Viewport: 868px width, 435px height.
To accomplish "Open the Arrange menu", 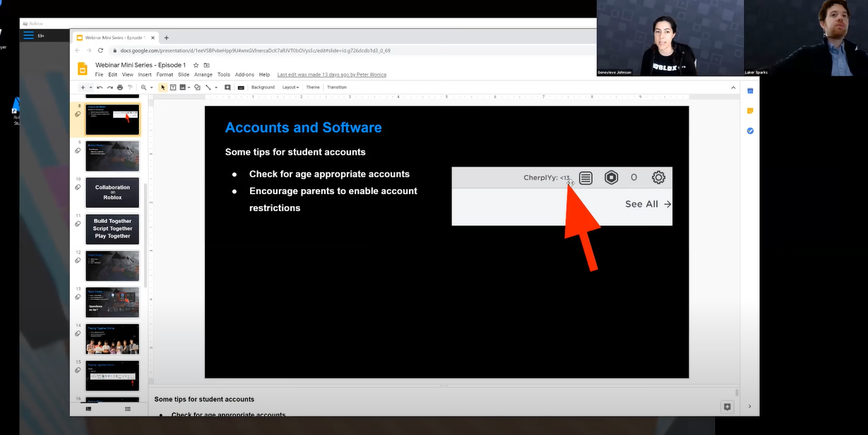I will [x=203, y=74].
